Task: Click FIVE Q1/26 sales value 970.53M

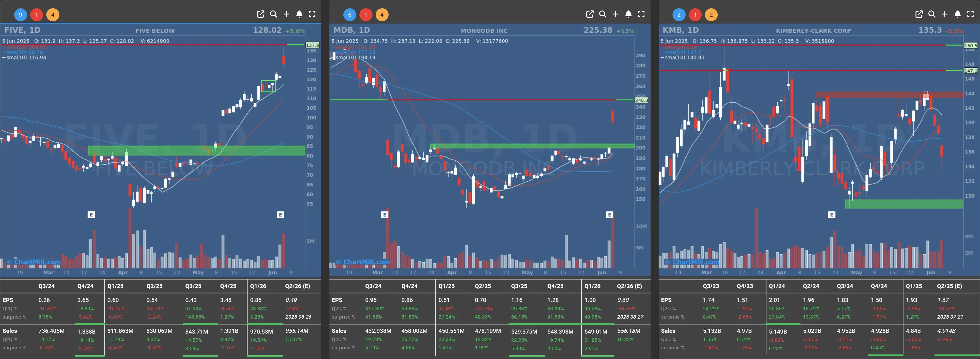Action: click(262, 331)
